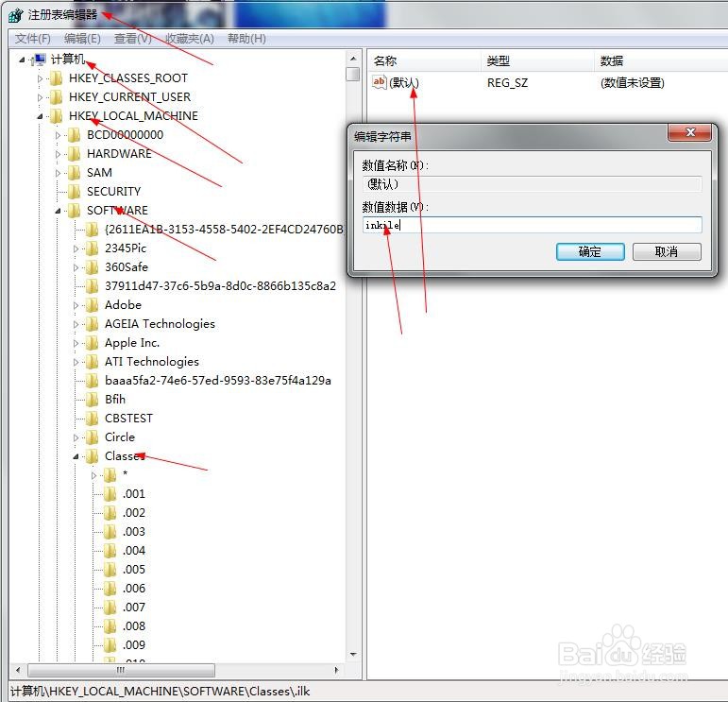Click the SECURITY folder icon
The height and width of the screenshot is (702, 728).
[75, 192]
